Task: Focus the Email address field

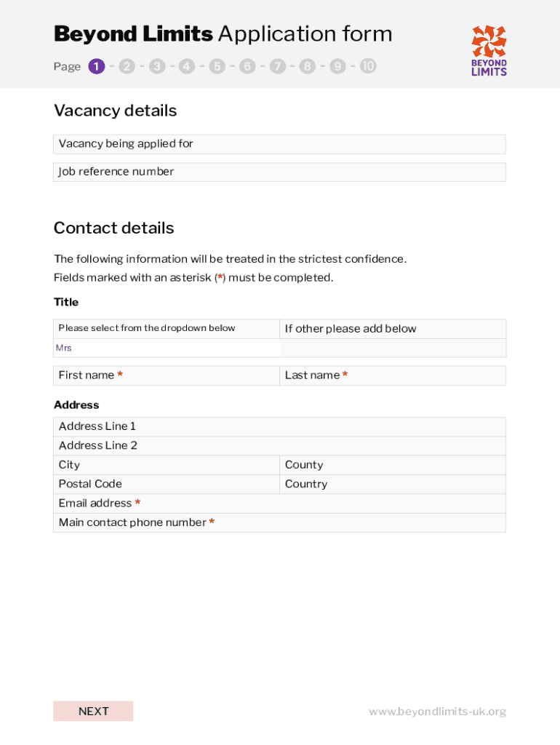Action: pyautogui.click(x=279, y=503)
